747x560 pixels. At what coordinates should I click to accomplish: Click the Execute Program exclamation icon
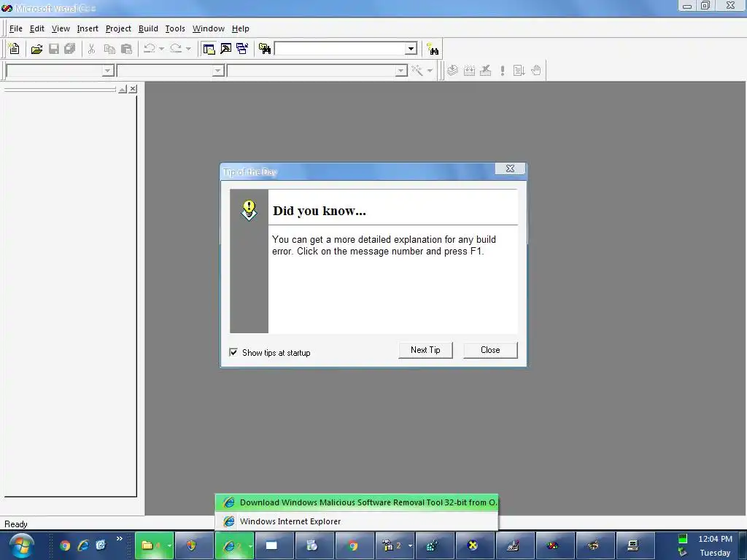point(502,71)
